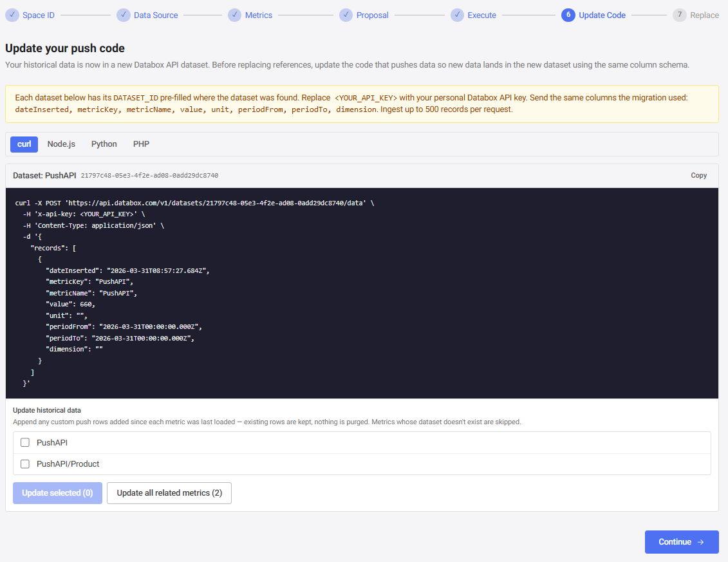Click the Update your push code heading
728x562 pixels.
(65, 48)
